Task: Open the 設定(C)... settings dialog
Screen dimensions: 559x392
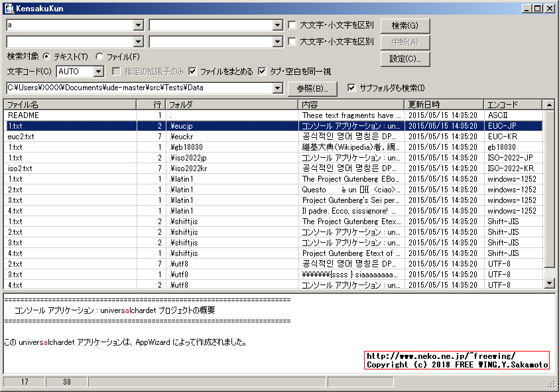Action: coord(405,59)
